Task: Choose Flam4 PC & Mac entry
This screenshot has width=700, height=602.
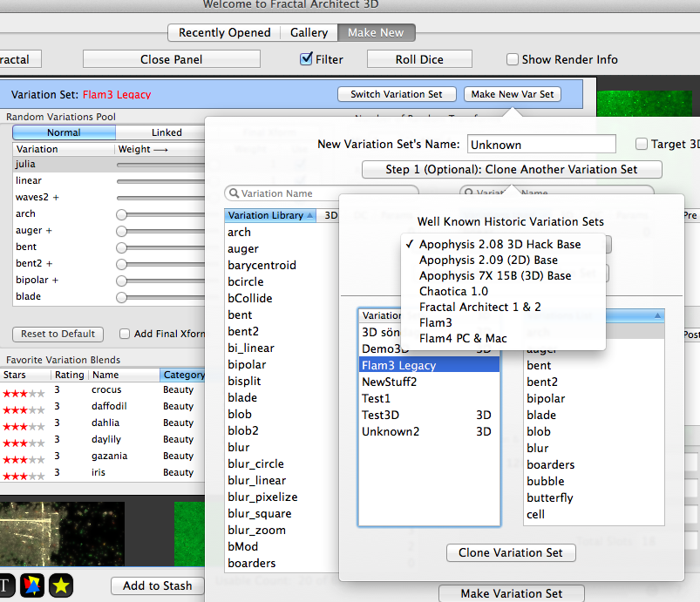Action: click(x=503, y=338)
